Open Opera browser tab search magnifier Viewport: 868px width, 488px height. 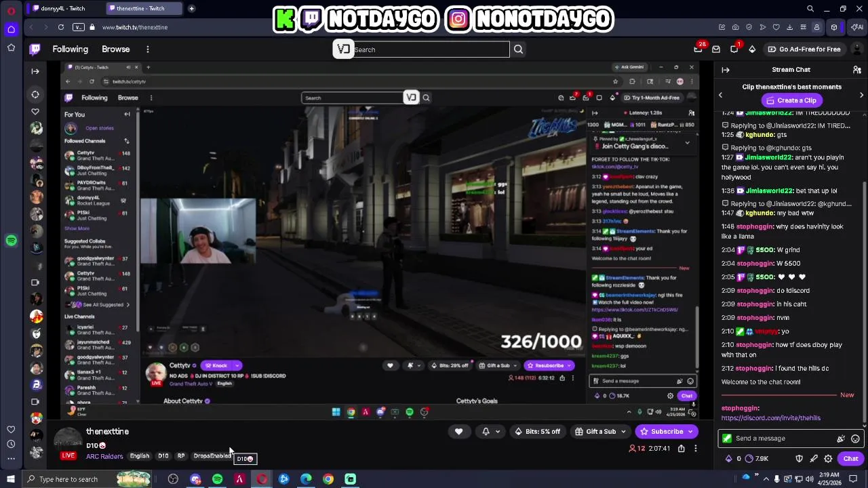pos(810,9)
